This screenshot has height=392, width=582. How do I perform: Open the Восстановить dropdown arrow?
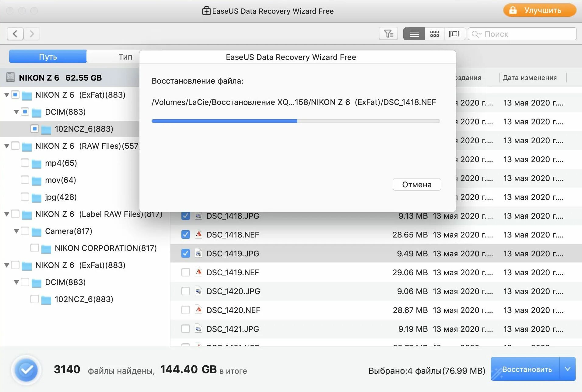pos(568,369)
